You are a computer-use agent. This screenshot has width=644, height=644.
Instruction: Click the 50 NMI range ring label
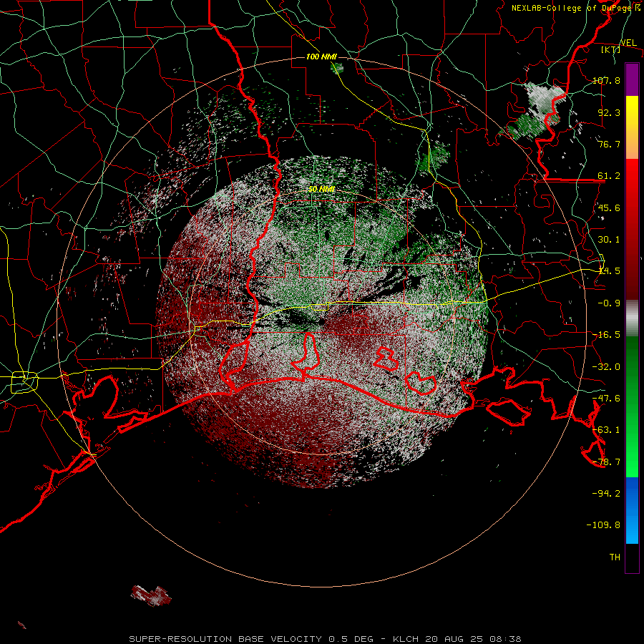click(321, 190)
